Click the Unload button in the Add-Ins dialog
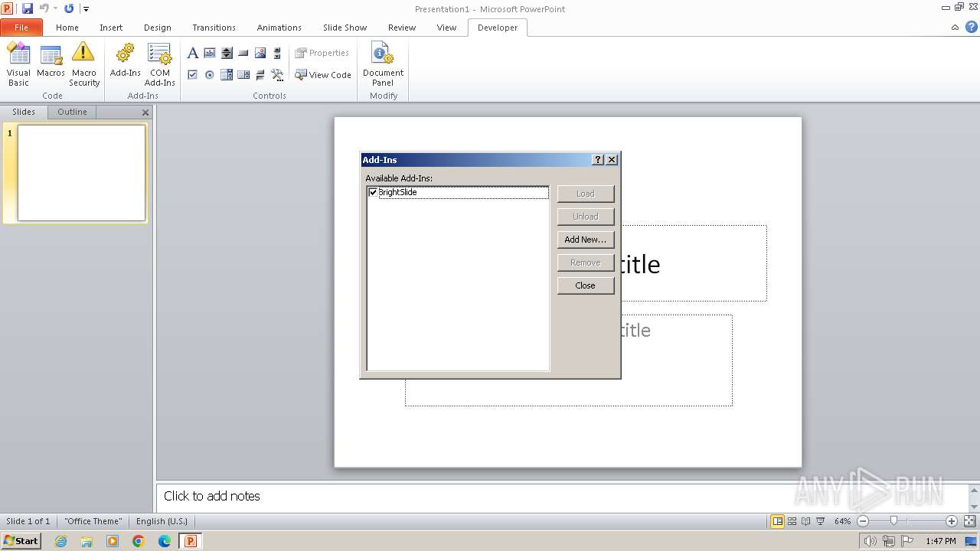Viewport: 980px width, 551px height. click(x=586, y=217)
